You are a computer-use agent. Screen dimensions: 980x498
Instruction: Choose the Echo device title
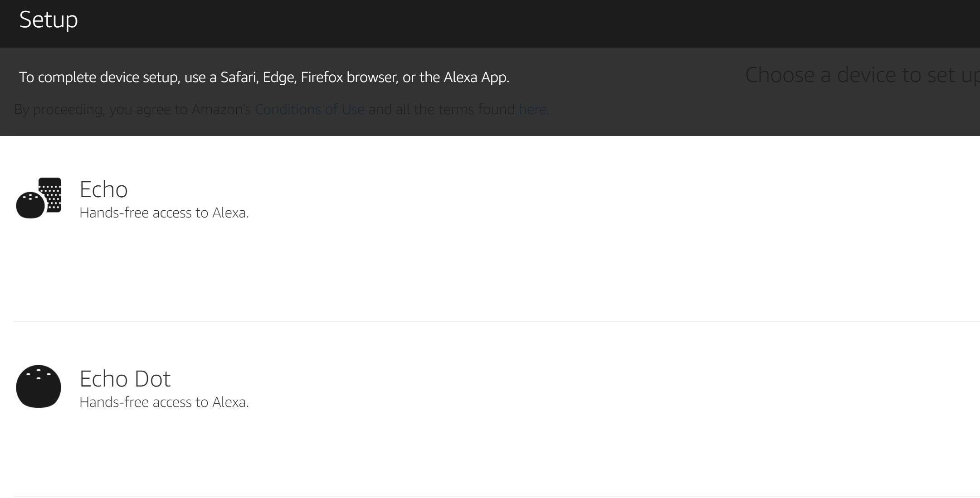tap(103, 189)
